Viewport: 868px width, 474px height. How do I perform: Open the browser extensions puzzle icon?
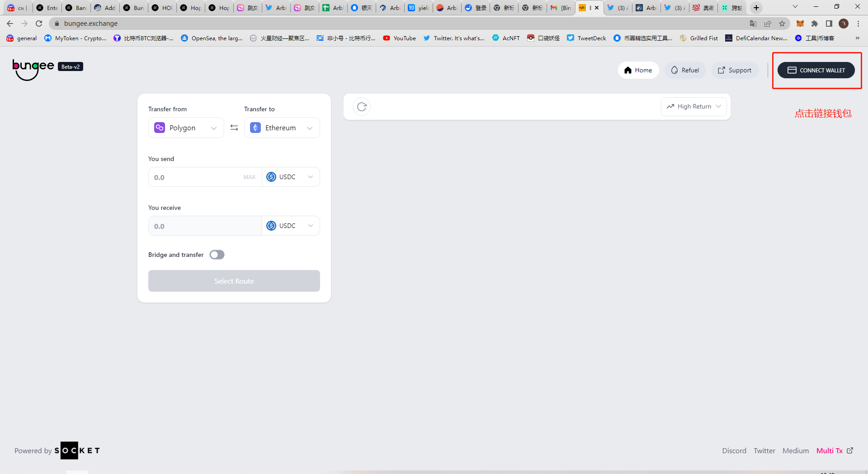point(814,24)
